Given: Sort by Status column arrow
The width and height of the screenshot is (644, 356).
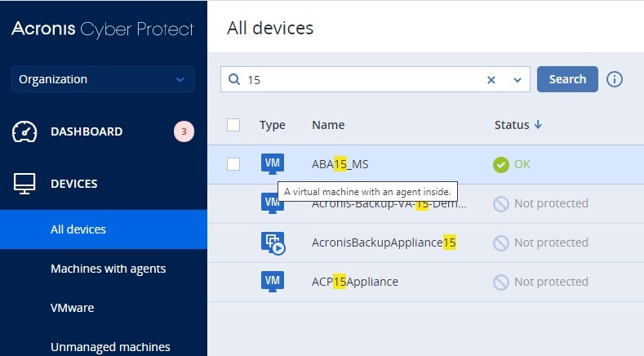Looking at the screenshot, I should pyautogui.click(x=538, y=124).
